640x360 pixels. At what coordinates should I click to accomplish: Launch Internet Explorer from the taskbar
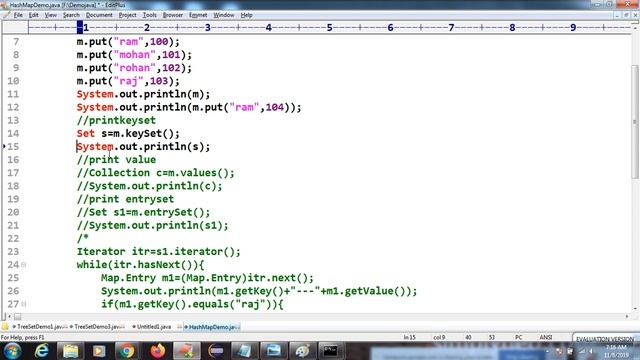pyautogui.click(x=41, y=351)
